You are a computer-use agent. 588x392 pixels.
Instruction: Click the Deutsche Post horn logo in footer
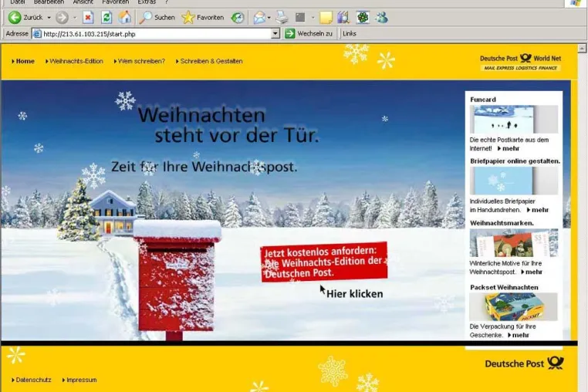556,363
